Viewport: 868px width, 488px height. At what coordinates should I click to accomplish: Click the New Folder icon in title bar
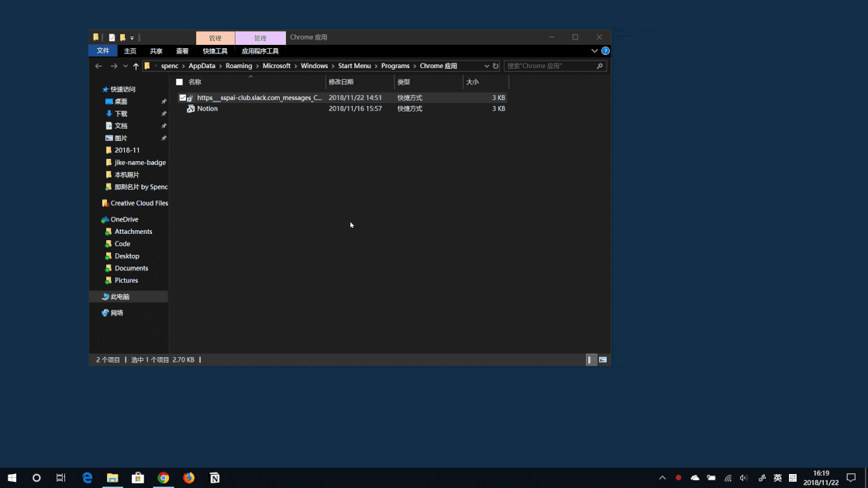click(x=122, y=38)
